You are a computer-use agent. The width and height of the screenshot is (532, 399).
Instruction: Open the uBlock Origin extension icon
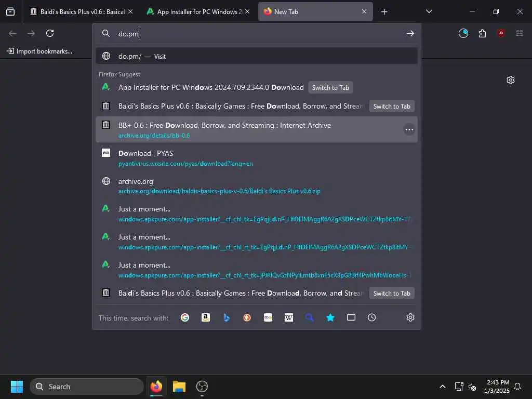[501, 33]
